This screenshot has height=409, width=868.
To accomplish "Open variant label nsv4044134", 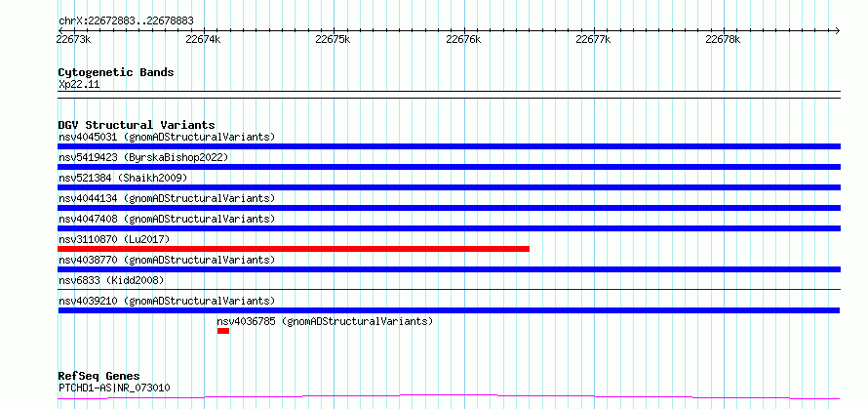I will tap(167, 198).
